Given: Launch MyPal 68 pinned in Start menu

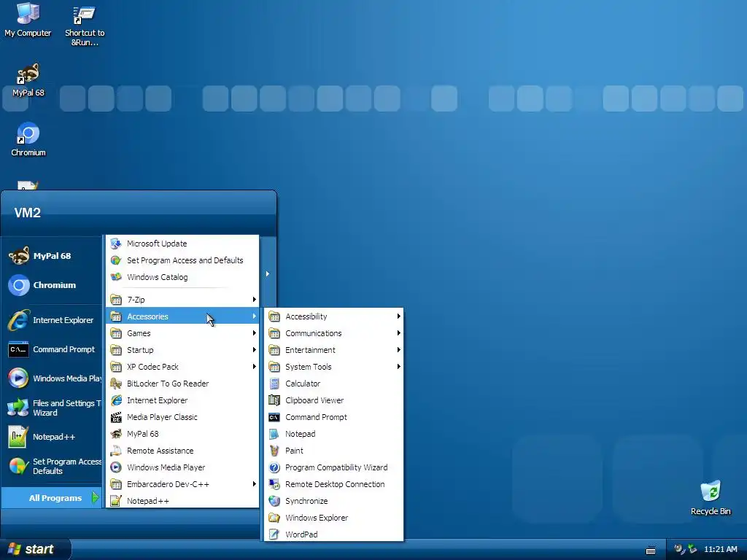Looking at the screenshot, I should click(x=53, y=256).
